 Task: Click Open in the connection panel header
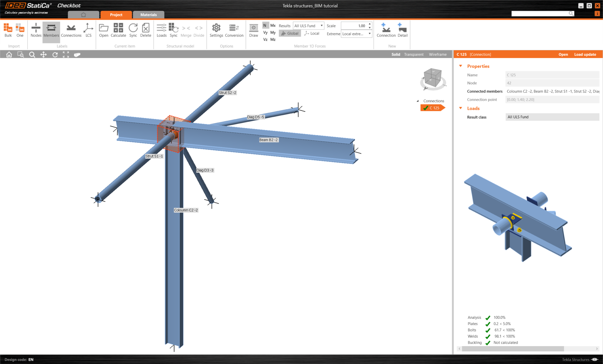tap(563, 55)
